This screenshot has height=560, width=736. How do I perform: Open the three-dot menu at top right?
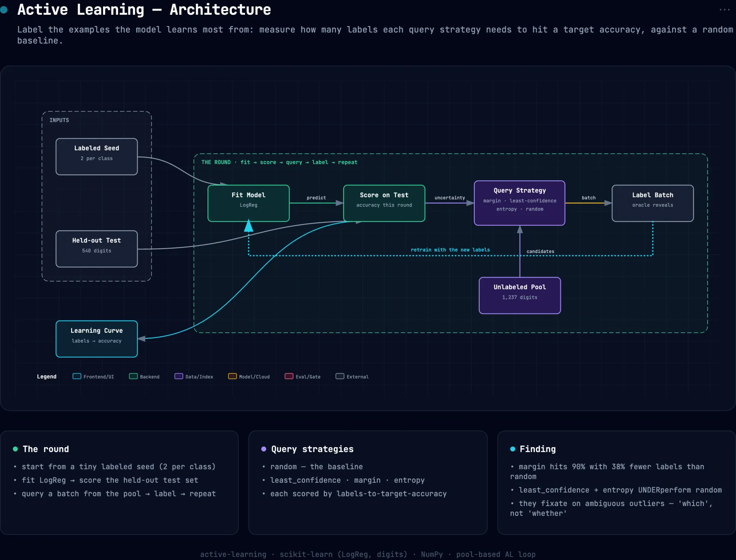tap(724, 10)
